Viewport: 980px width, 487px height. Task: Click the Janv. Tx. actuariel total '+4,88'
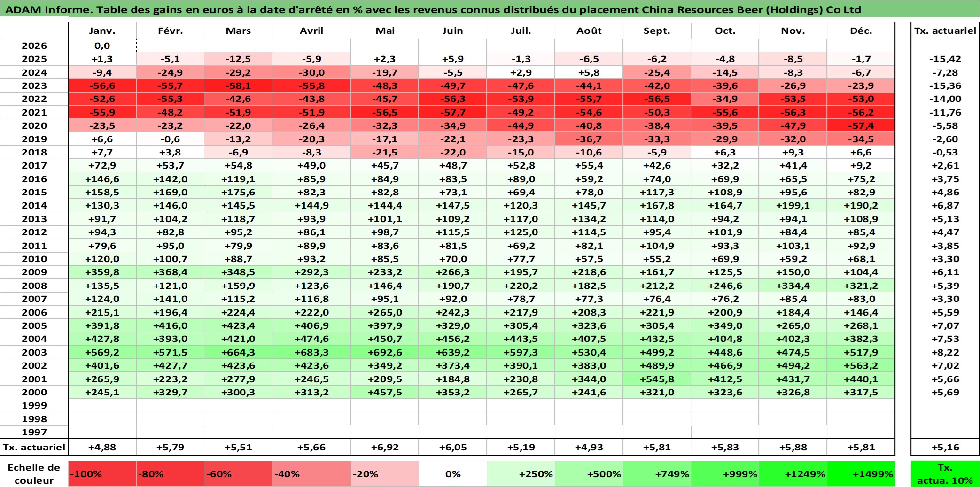coord(102,447)
